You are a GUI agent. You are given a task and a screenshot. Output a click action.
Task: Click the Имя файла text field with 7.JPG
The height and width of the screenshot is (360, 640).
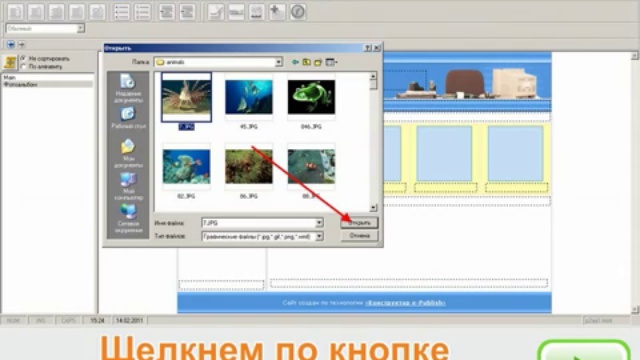tap(259, 223)
